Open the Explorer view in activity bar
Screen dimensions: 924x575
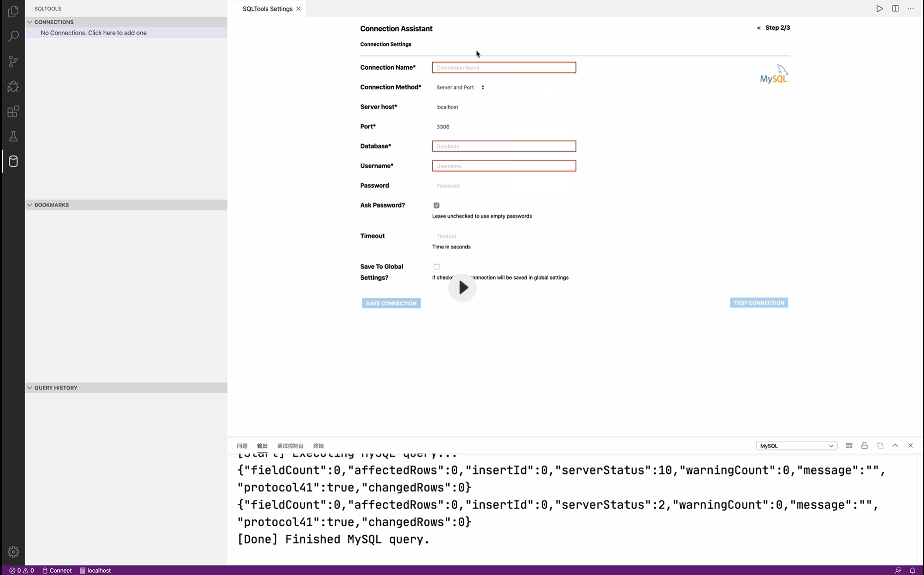click(x=13, y=11)
